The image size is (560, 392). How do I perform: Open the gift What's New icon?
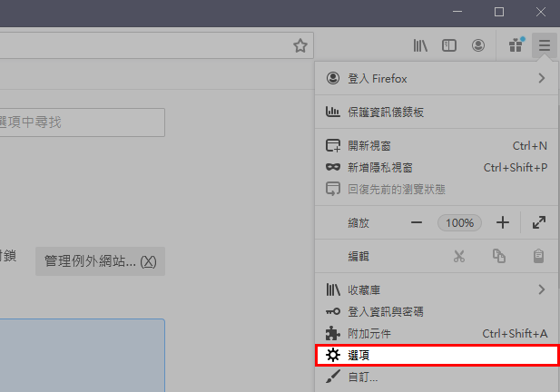516,45
